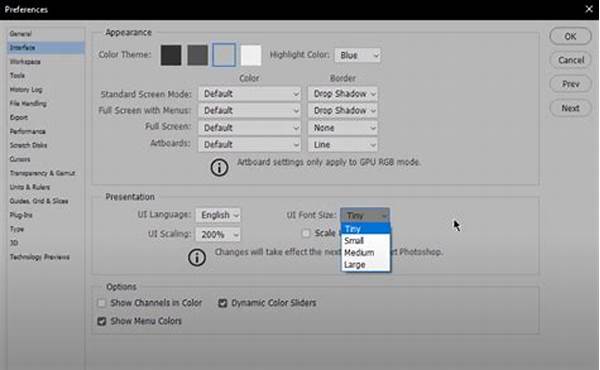Screen dimensions: 600x370
Task: Open Transparency & Gamut preferences category
Action: 42,173
